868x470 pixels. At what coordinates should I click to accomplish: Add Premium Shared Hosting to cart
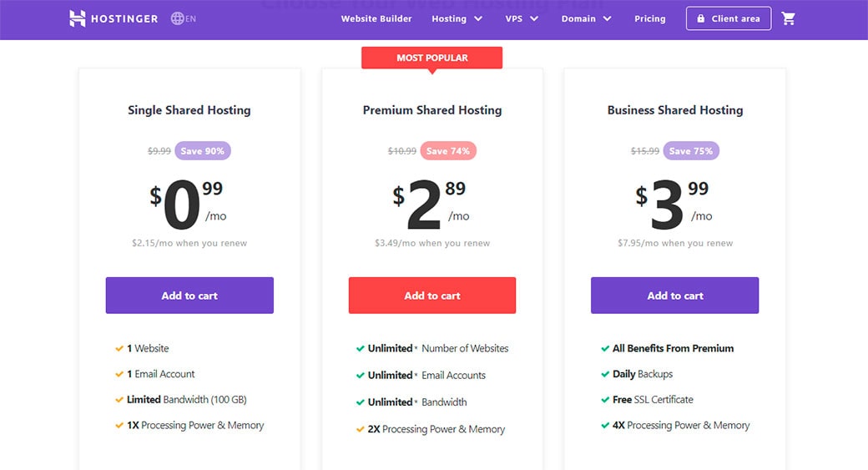432,296
